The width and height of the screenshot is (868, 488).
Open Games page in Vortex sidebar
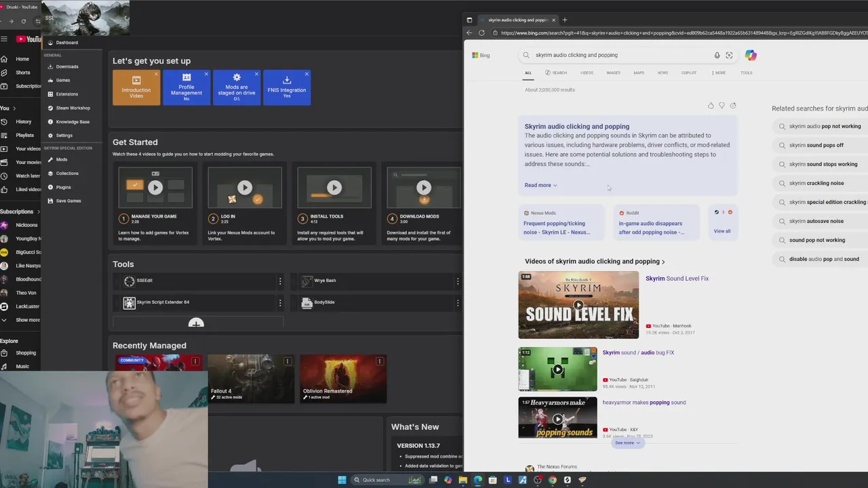(62, 80)
